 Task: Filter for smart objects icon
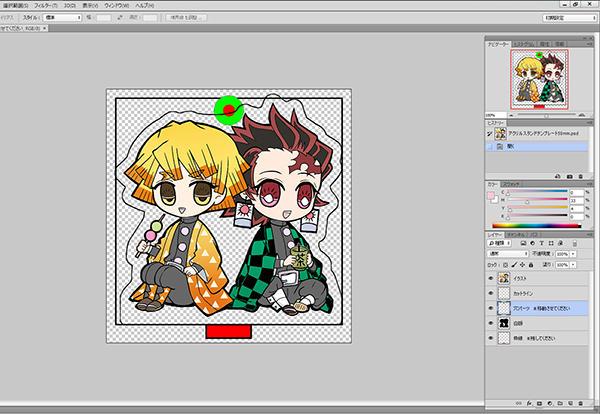click(x=560, y=243)
